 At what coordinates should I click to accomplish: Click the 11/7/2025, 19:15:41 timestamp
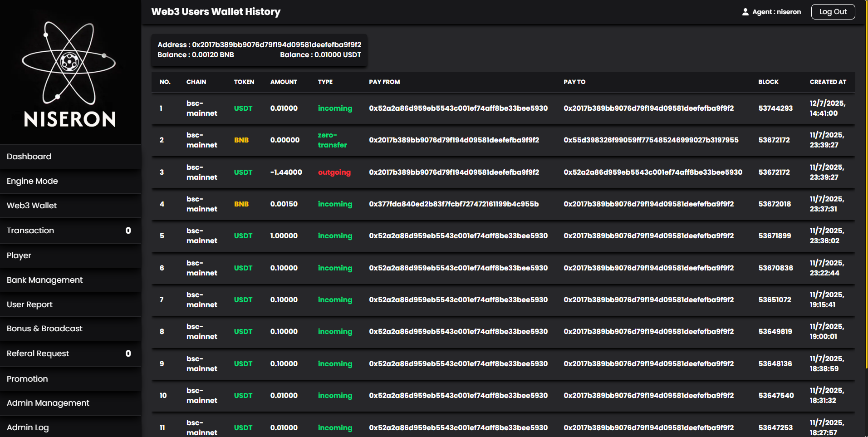pos(827,300)
